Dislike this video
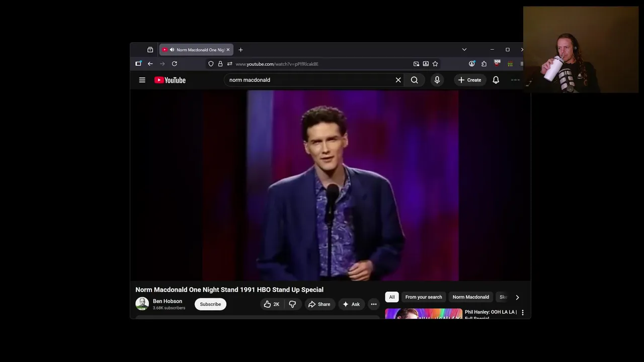The image size is (644, 362). [x=292, y=304]
